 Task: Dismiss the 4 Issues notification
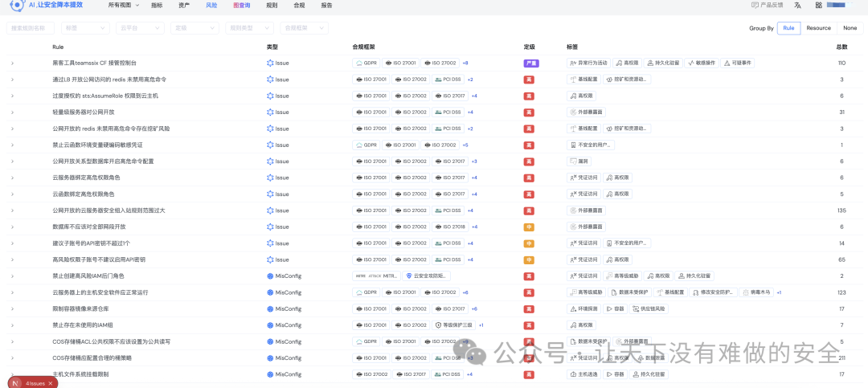(x=51, y=383)
